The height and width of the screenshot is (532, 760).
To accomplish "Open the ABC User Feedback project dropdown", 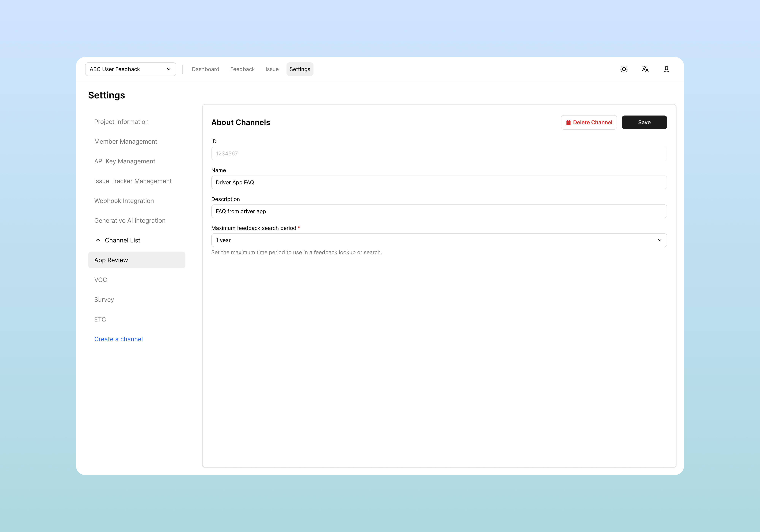I will (x=130, y=69).
